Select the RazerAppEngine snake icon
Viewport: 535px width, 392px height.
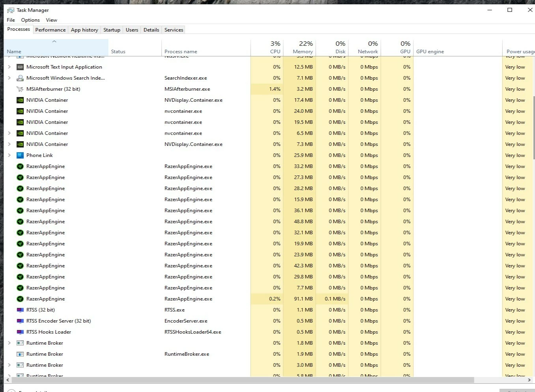[x=20, y=166]
